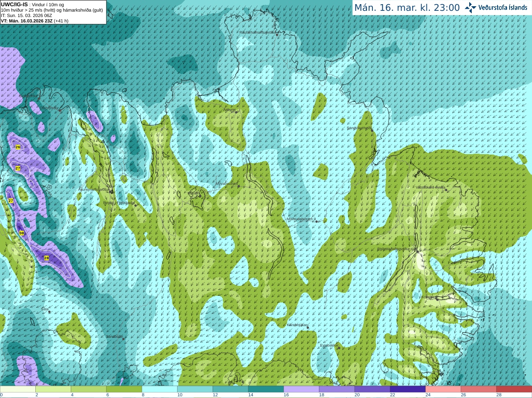Screen dimensions: 532x398
Task: Click the 10m hviður > 25 m/s description line
Action: (x=52, y=10)
